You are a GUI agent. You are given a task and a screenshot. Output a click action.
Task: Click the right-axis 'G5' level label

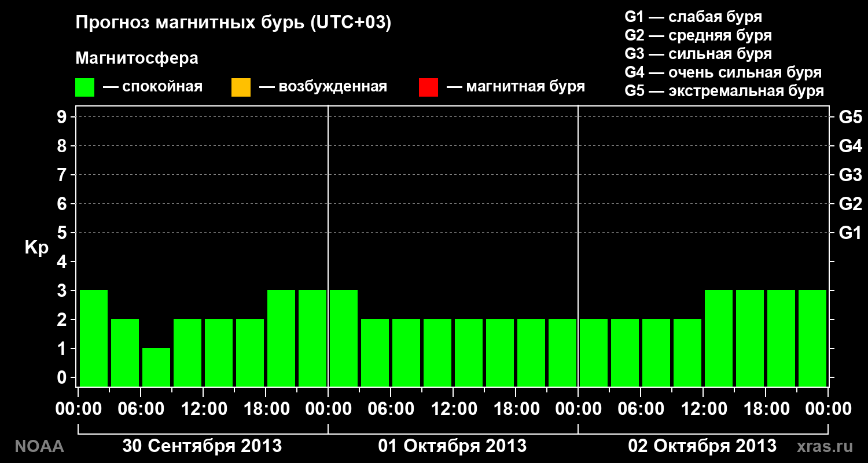pos(850,117)
